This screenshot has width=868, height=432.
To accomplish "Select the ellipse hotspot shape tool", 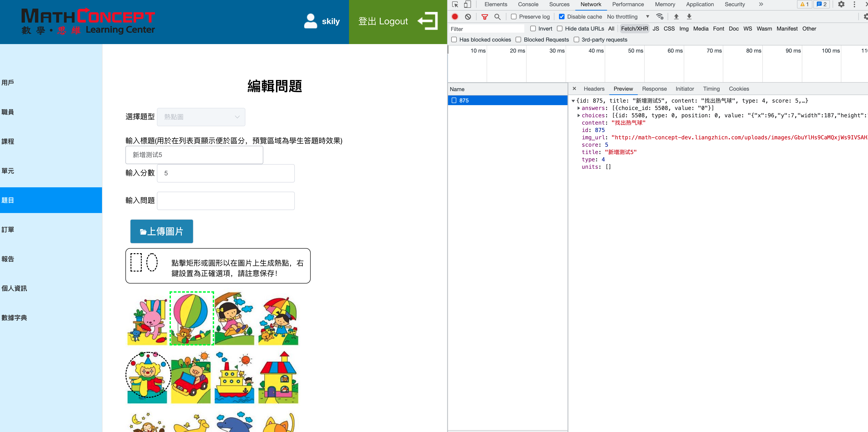I will tap(152, 262).
